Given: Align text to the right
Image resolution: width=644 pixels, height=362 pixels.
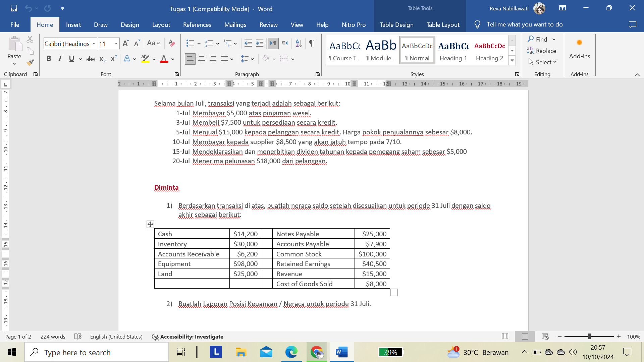Looking at the screenshot, I should coord(213,59).
